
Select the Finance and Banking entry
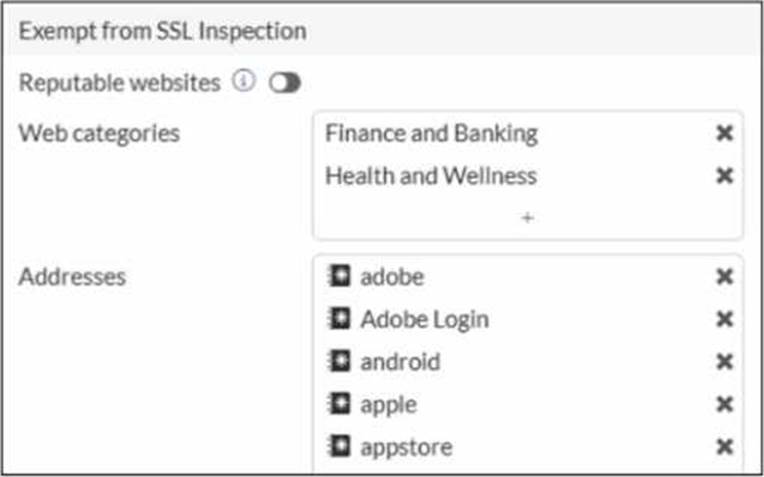[431, 134]
